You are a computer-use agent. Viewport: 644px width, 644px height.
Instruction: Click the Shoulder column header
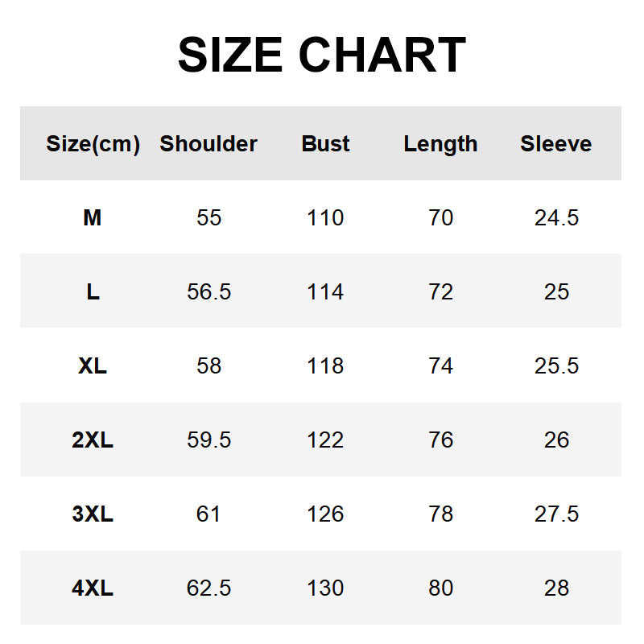click(x=208, y=143)
